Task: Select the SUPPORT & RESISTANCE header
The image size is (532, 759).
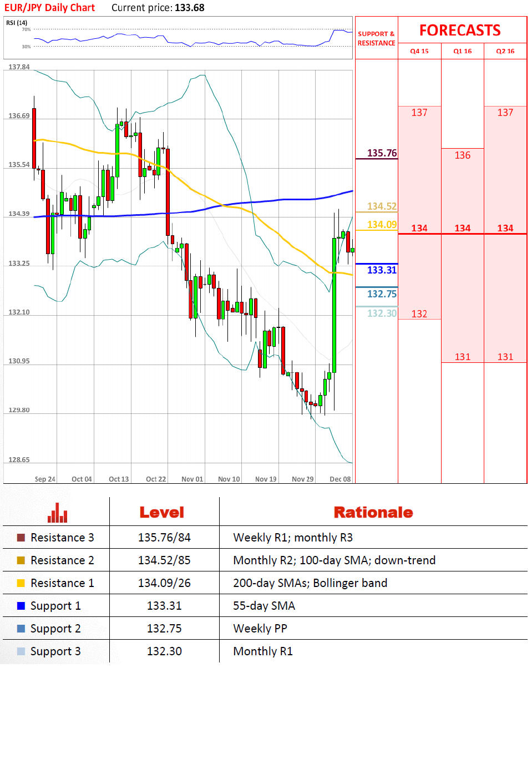Action: click(x=376, y=38)
